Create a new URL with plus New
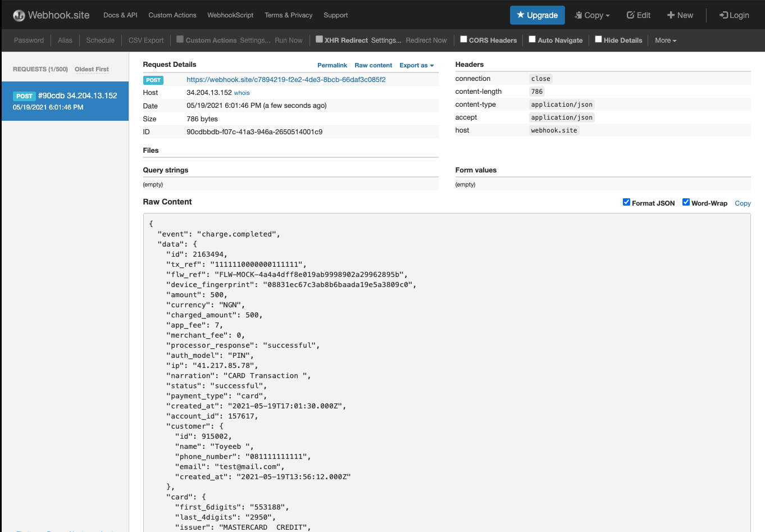Image resolution: width=765 pixels, height=532 pixels. click(680, 15)
